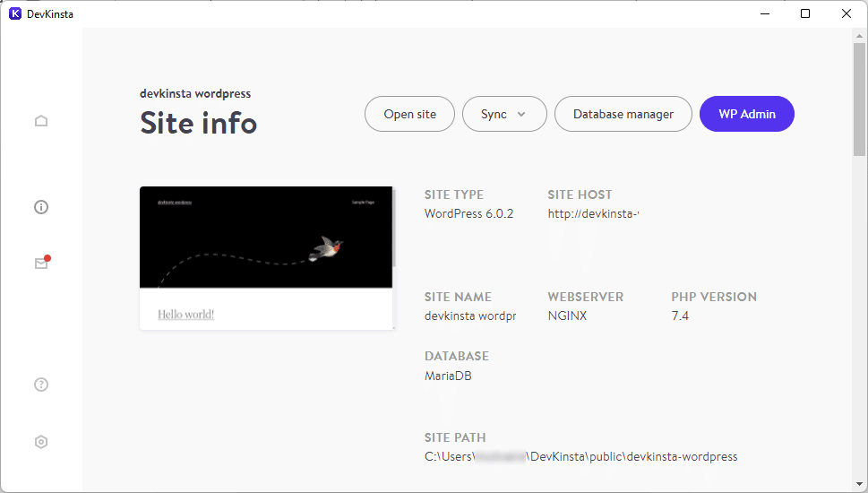Open WP Admin
Image resolution: width=868 pixels, height=493 pixels.
point(746,114)
